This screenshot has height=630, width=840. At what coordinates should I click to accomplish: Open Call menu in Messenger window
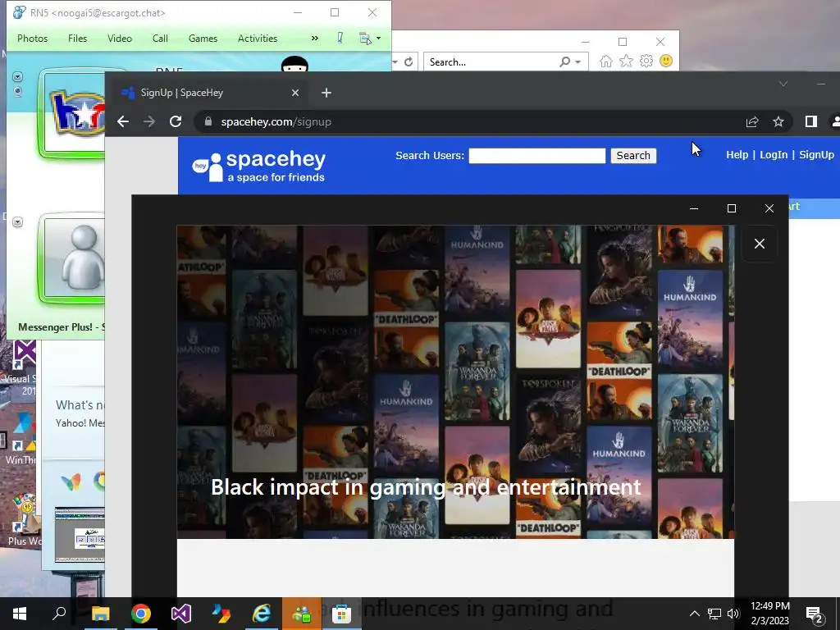[x=160, y=39]
